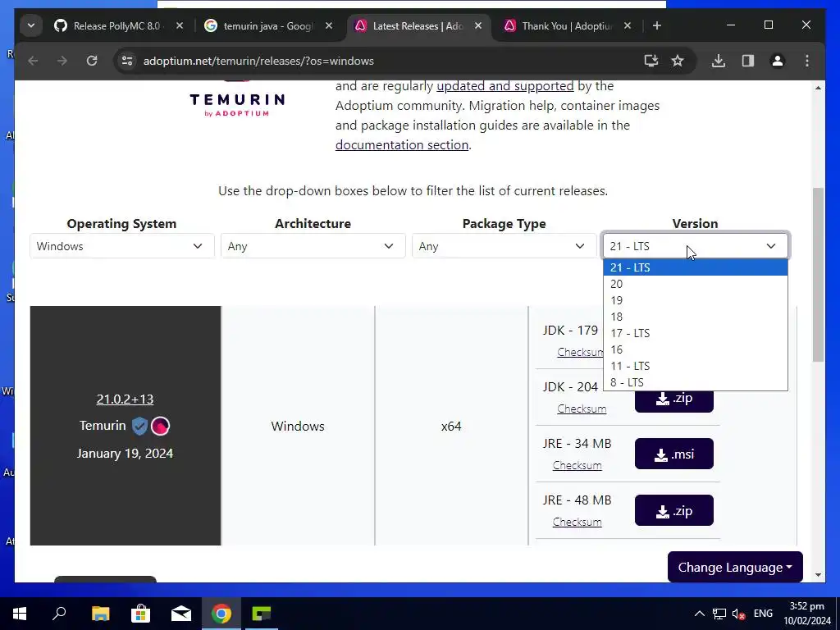Click the pink AQAvit badge icon
840x630 pixels.
(x=160, y=426)
